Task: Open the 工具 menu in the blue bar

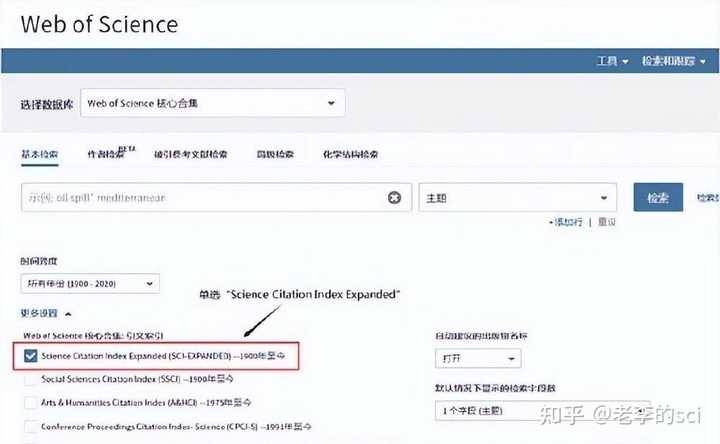Action: (x=612, y=61)
